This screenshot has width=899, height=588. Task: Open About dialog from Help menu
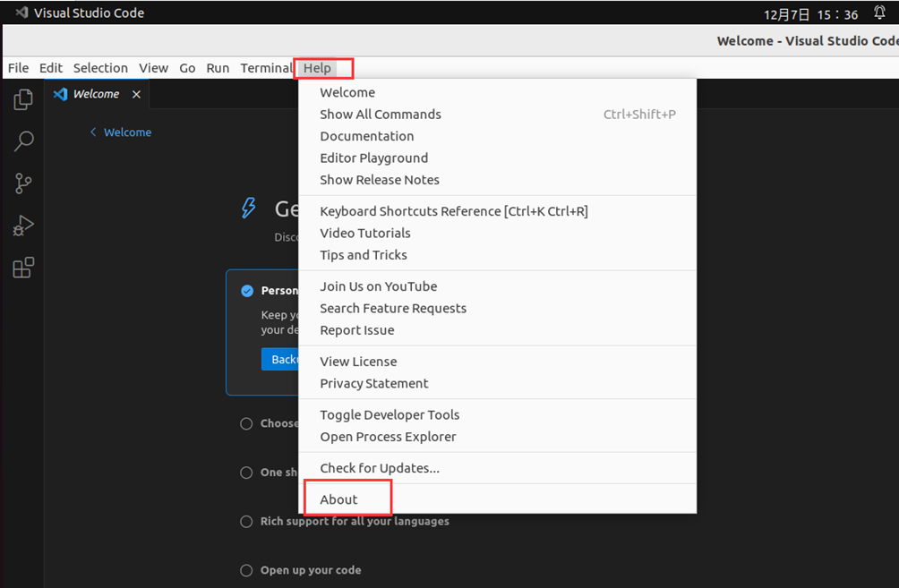pos(498,499)
